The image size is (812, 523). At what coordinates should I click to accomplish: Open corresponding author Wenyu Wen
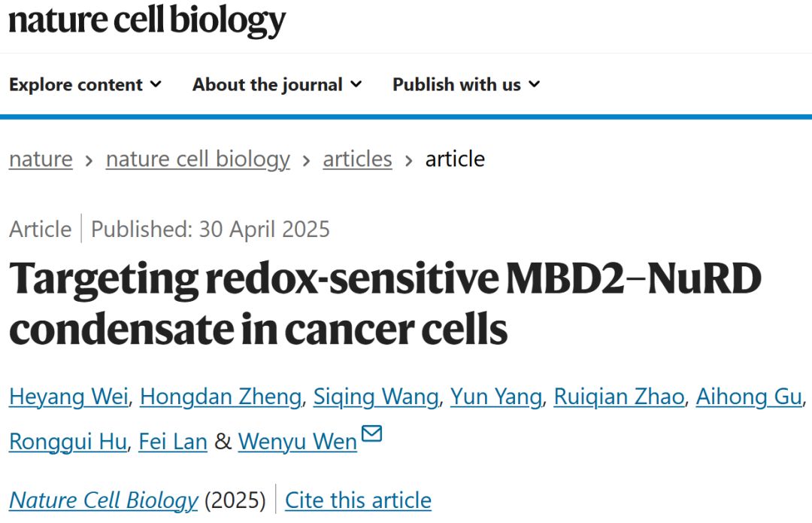tap(298, 442)
